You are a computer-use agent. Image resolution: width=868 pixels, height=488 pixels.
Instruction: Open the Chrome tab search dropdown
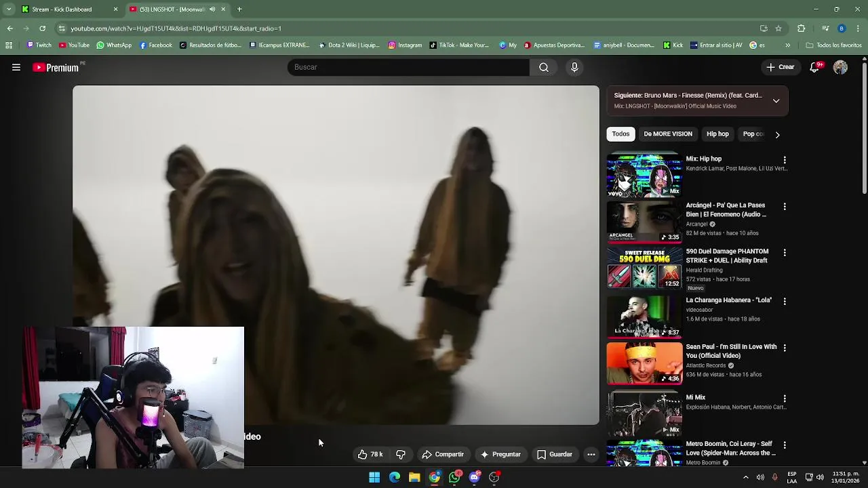[x=9, y=9]
